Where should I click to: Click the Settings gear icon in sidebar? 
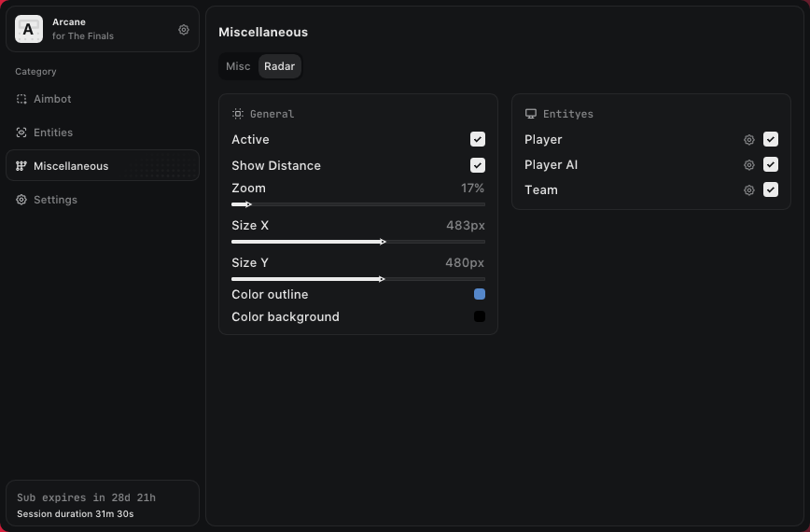coord(21,200)
